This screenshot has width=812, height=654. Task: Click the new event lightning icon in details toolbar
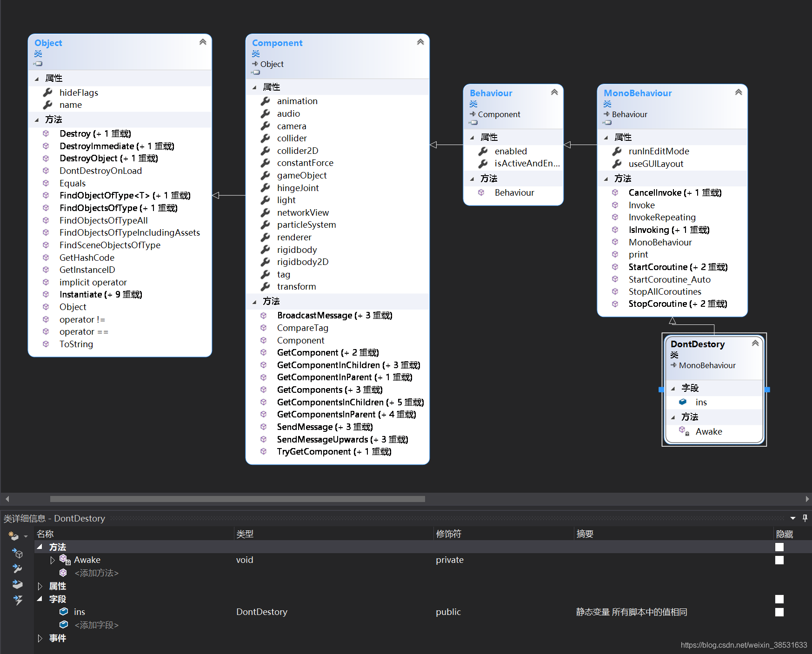[x=18, y=600]
